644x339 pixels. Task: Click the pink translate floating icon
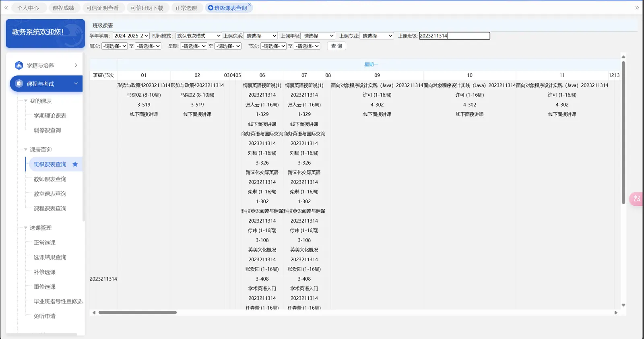pos(636,198)
